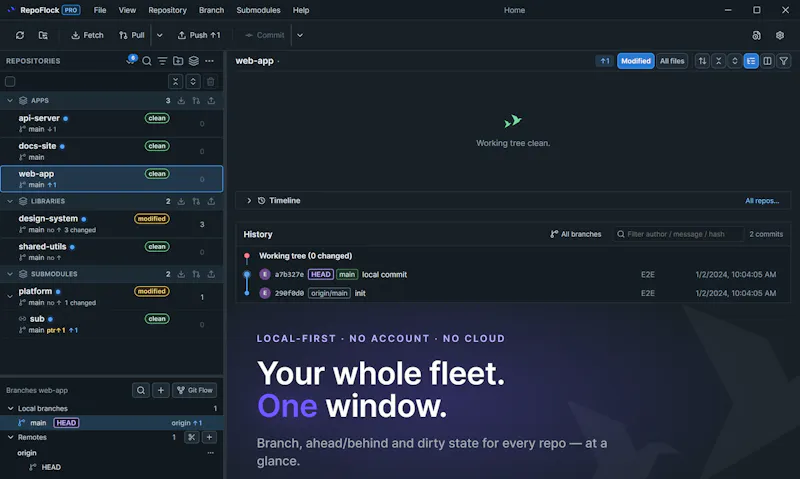The image size is (800, 479).
Task: Collapse the SUBMODULES group chevron
Action: pyautogui.click(x=10, y=274)
